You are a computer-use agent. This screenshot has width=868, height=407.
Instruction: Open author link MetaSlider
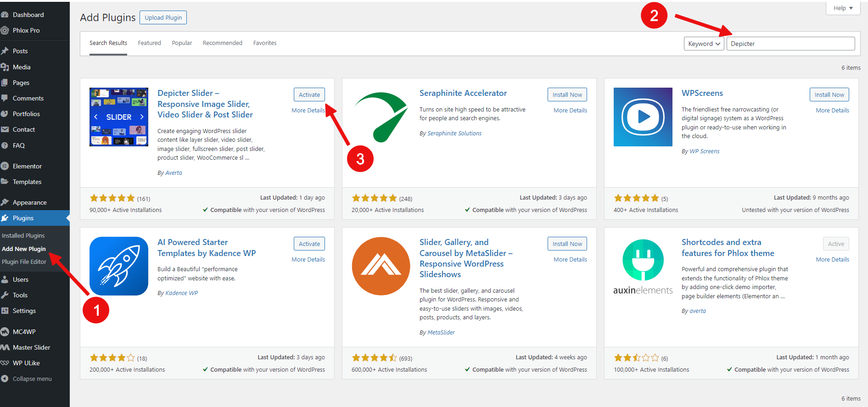point(441,333)
